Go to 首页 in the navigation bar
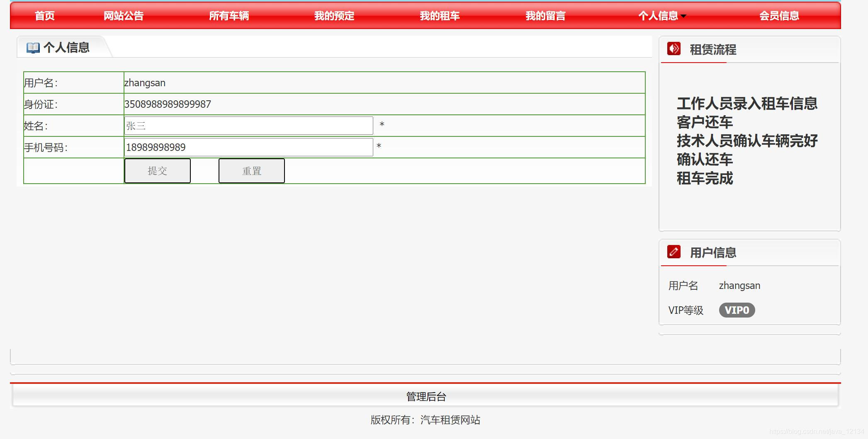Image resolution: width=868 pixels, height=439 pixels. point(45,16)
